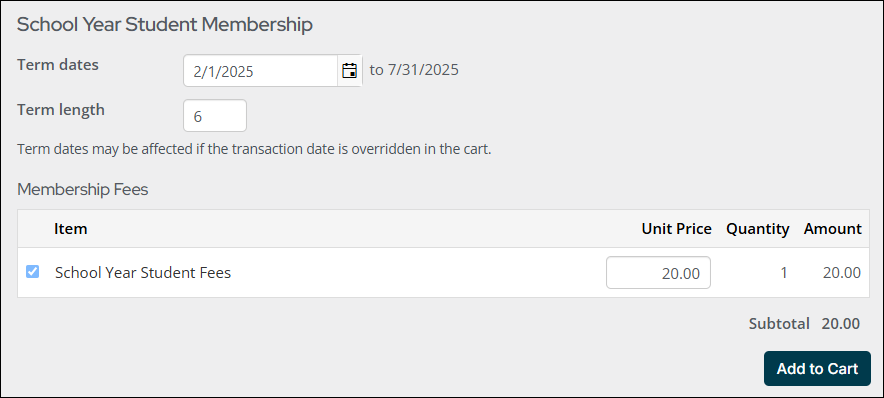This screenshot has width=884, height=398.
Task: Click the Subtotal value 20.00
Action: (841, 324)
